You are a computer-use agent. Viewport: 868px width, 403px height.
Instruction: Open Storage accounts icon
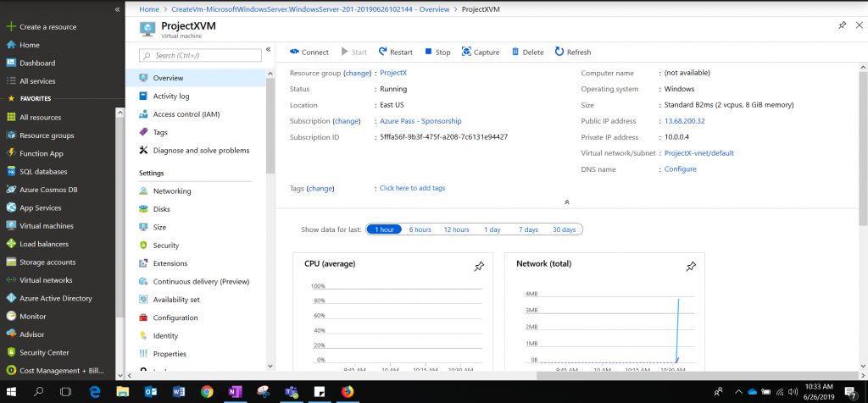pos(10,262)
